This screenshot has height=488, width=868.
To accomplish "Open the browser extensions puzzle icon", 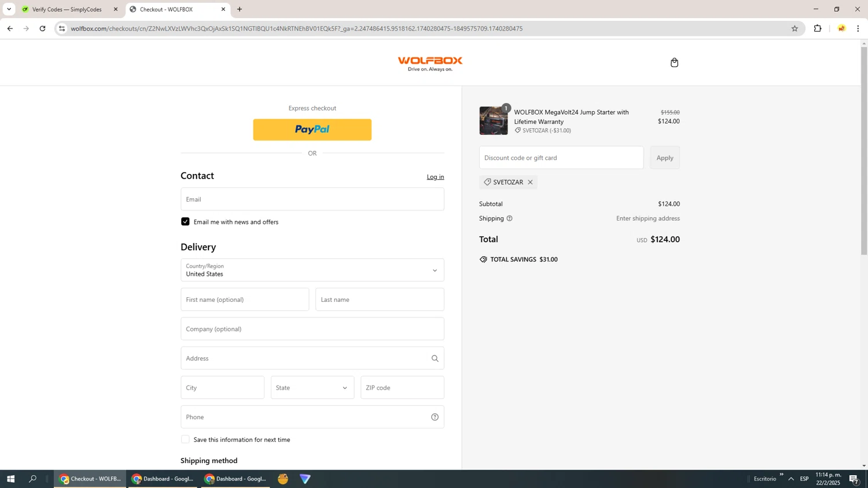I will pos(818,28).
